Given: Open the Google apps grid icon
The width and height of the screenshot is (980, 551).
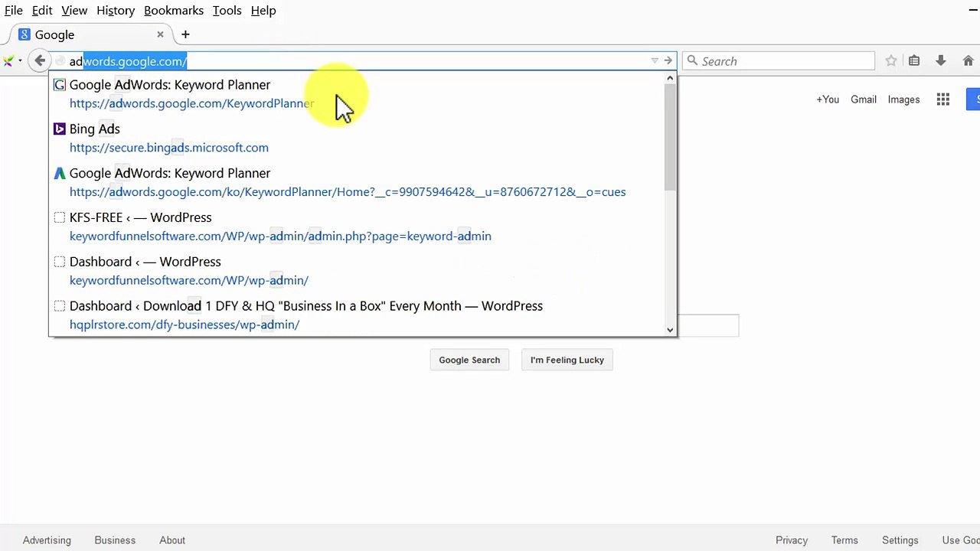Looking at the screenshot, I should tap(943, 99).
